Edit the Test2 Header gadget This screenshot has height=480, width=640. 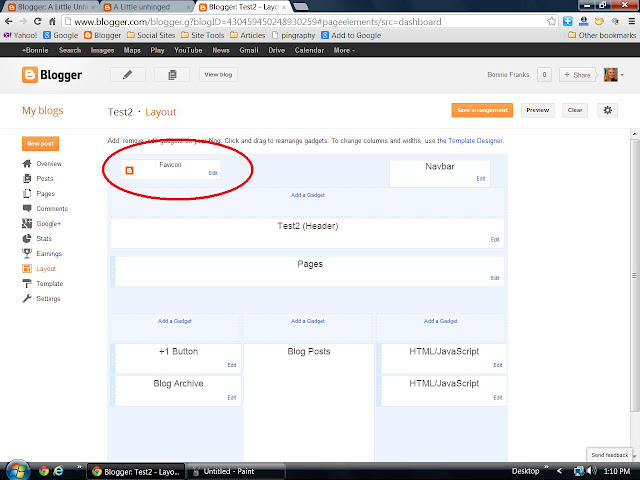[x=495, y=240]
